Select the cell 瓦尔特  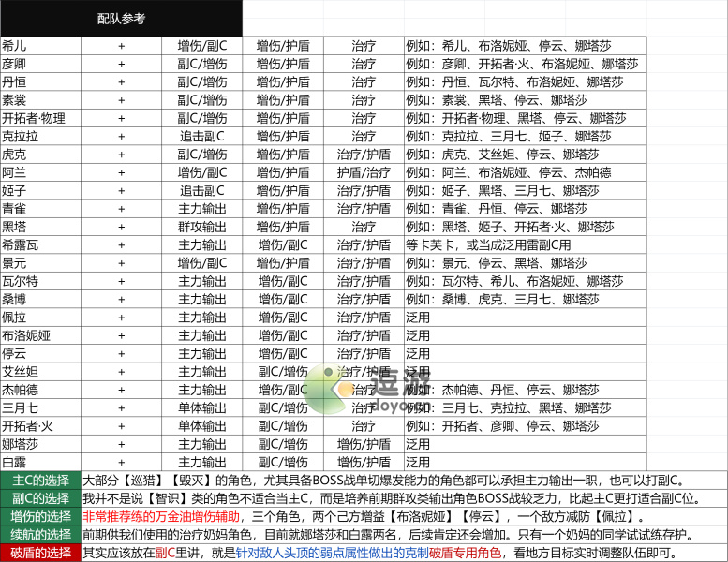[x=41, y=281]
